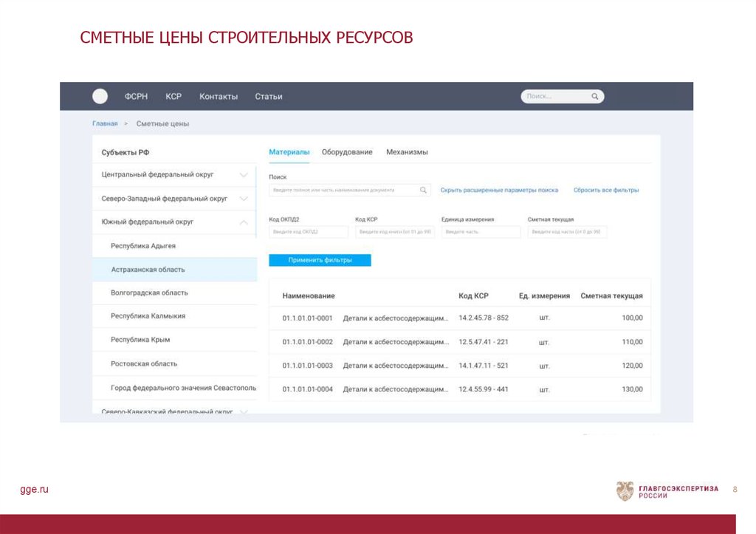
Task: Expand Центральный федеральный округ
Action: click(x=244, y=175)
